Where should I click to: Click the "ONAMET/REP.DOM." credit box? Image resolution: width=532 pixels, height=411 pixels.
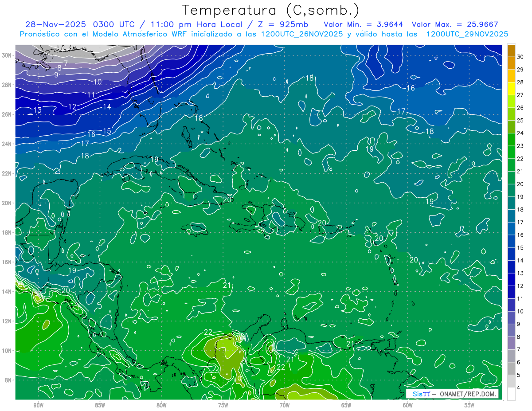(x=452, y=394)
